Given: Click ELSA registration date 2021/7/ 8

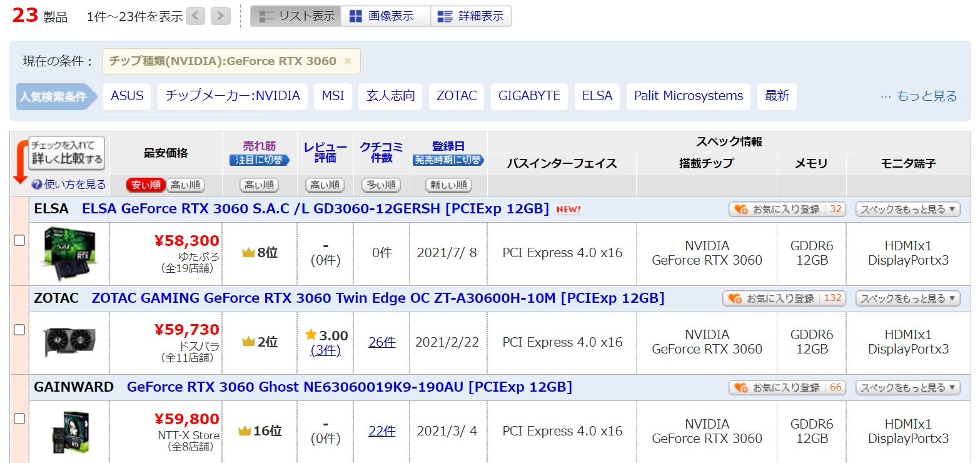Looking at the screenshot, I should pyautogui.click(x=447, y=253).
